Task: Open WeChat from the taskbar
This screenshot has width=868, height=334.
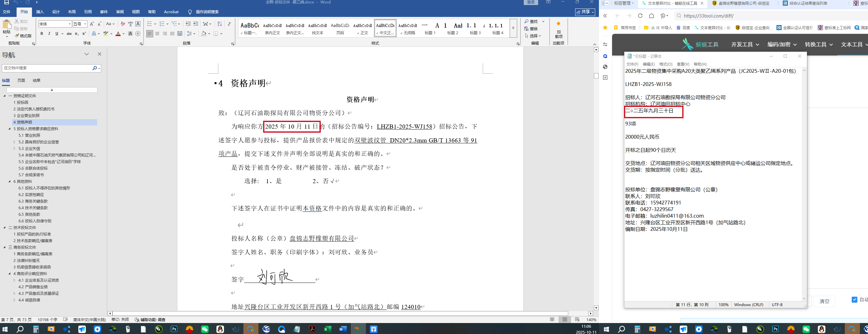Action: (x=205, y=329)
